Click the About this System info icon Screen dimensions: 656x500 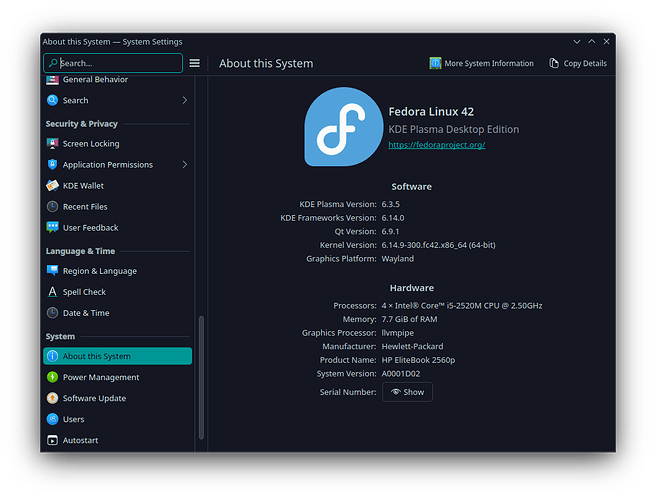click(52, 356)
